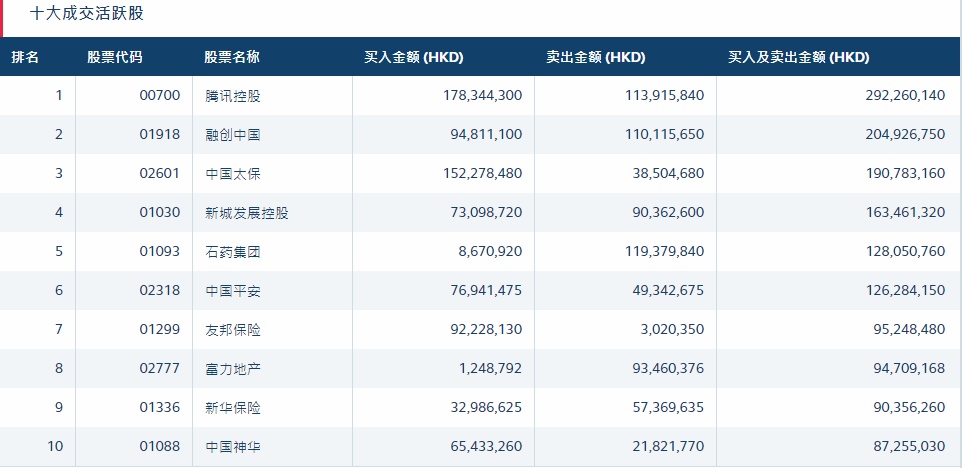Select total amount 128,050,760

(x=906, y=251)
